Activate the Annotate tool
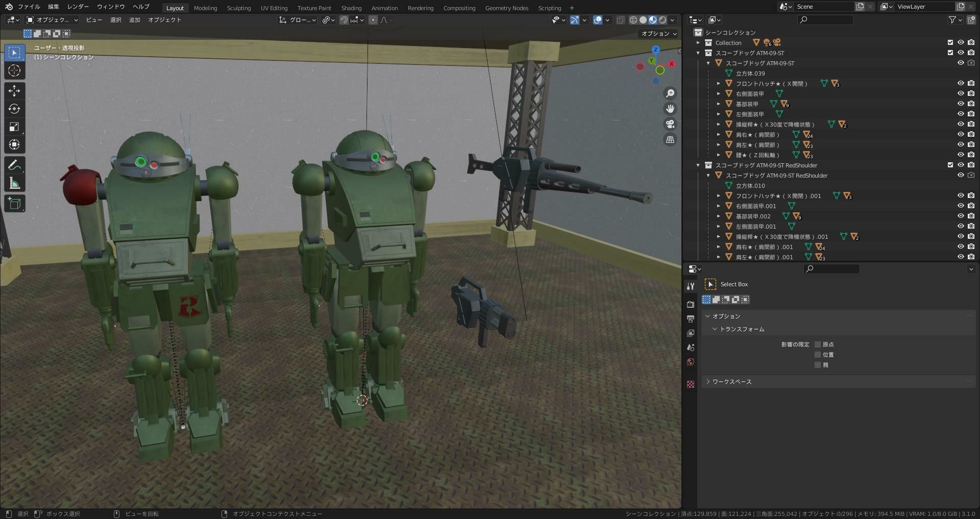The image size is (980, 519). [14, 164]
